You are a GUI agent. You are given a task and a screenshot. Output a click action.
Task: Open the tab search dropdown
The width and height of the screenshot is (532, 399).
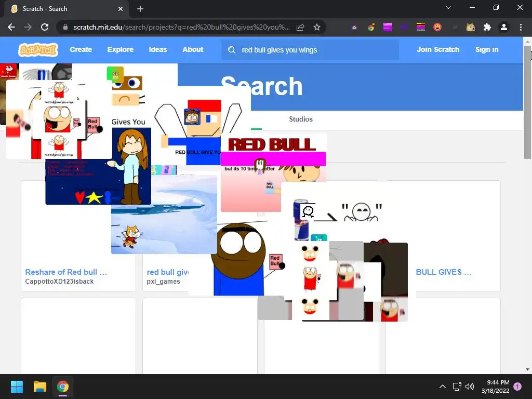(x=448, y=7)
